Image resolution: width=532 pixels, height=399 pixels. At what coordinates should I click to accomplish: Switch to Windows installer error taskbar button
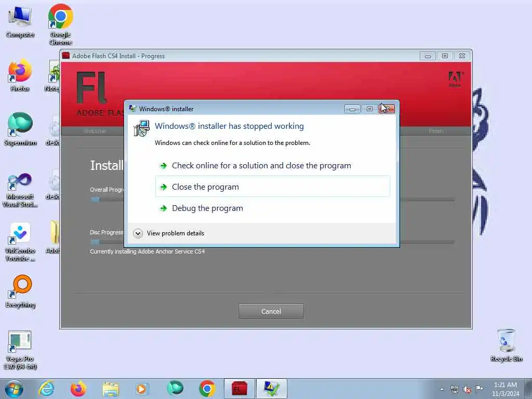[x=271, y=389]
